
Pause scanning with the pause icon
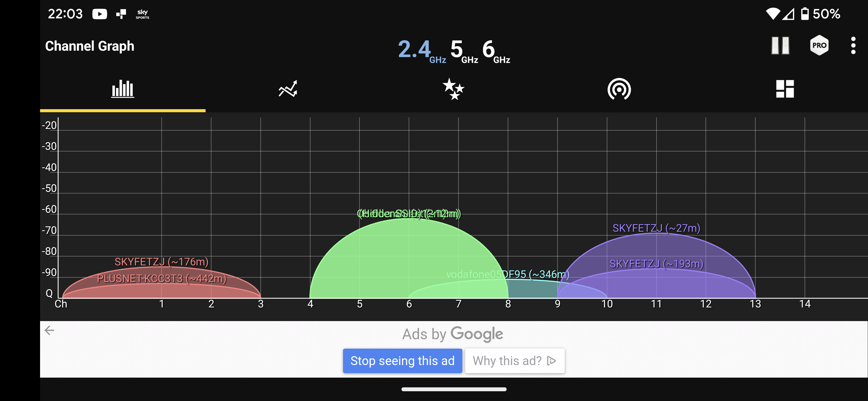(780, 45)
